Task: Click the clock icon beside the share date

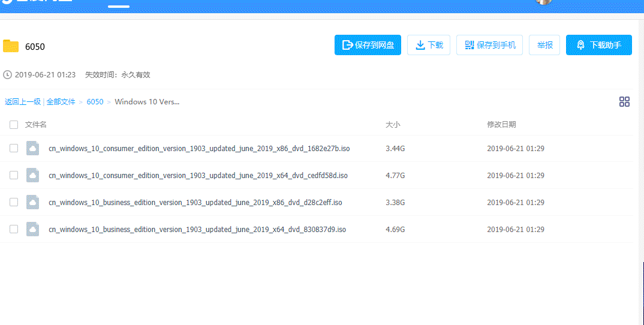Action: 7,75
